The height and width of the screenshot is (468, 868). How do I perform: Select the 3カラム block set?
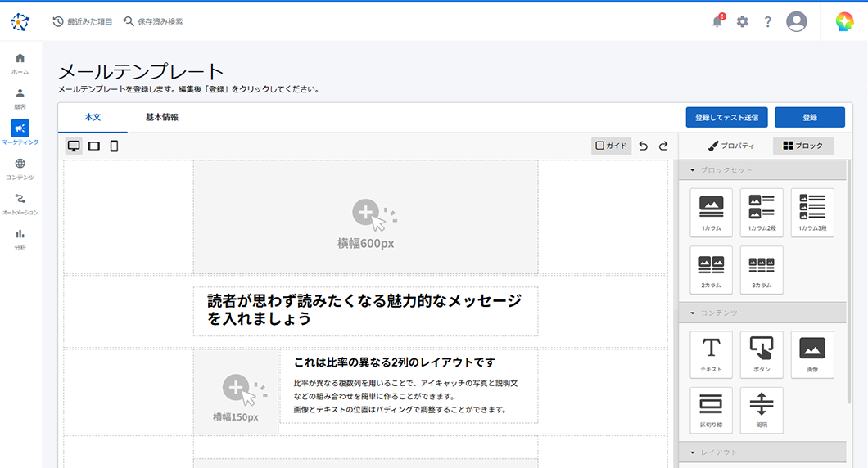pyautogui.click(x=762, y=270)
